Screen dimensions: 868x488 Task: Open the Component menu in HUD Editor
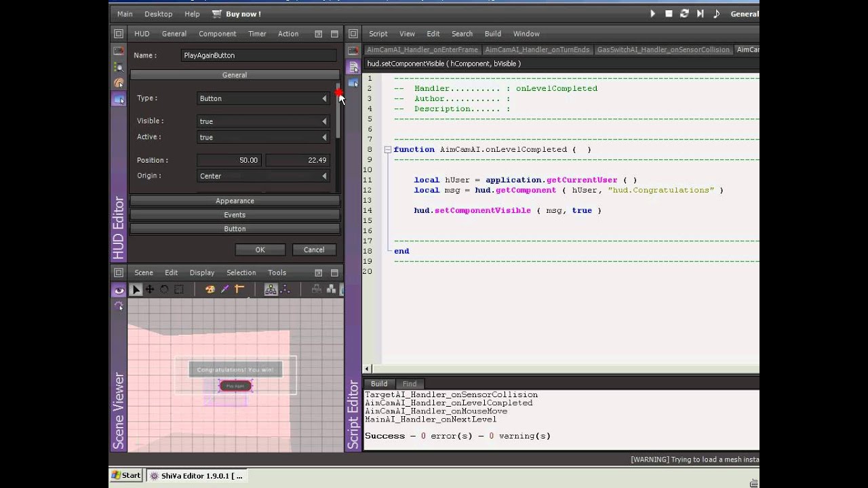[x=217, y=34]
